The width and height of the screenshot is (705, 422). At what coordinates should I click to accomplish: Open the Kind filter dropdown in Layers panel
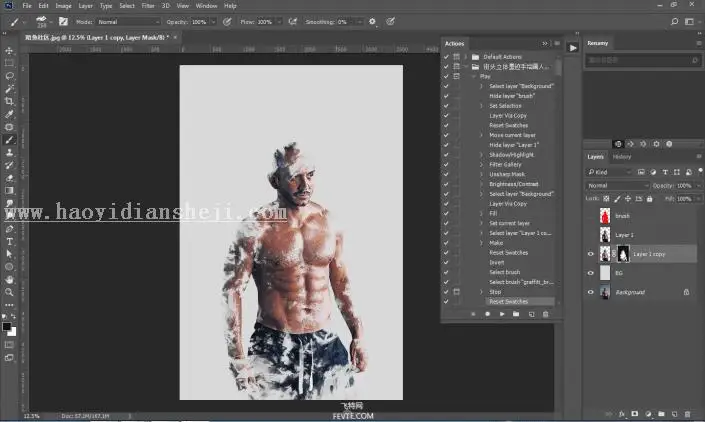[609, 172]
